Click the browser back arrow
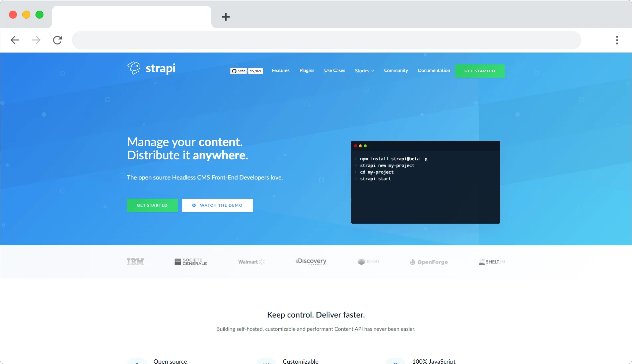Image resolution: width=632 pixels, height=364 pixels. (15, 40)
